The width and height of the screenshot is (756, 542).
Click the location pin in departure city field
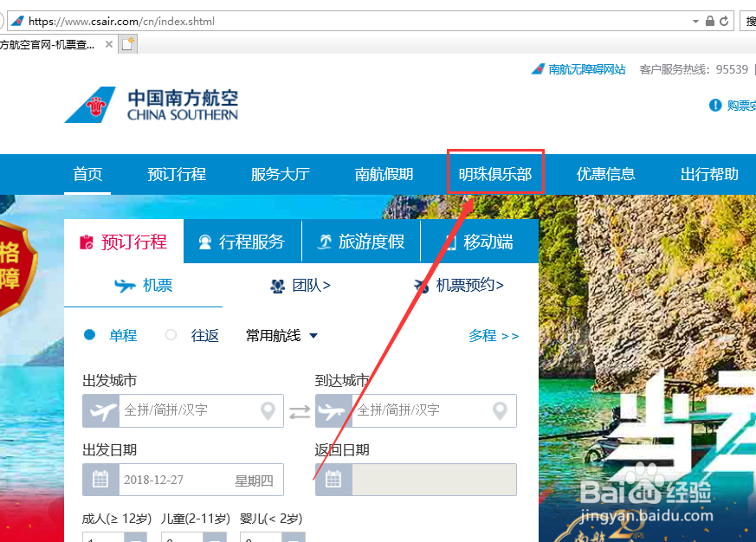(x=267, y=411)
